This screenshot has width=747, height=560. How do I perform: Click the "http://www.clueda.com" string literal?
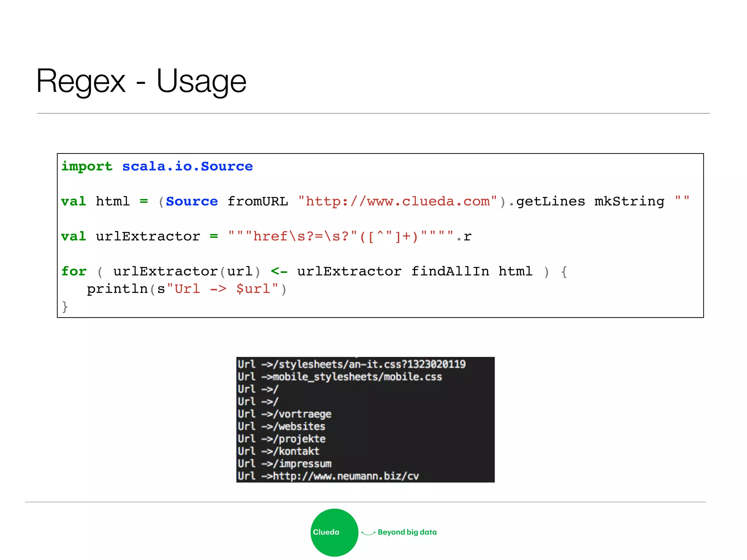tap(398, 201)
